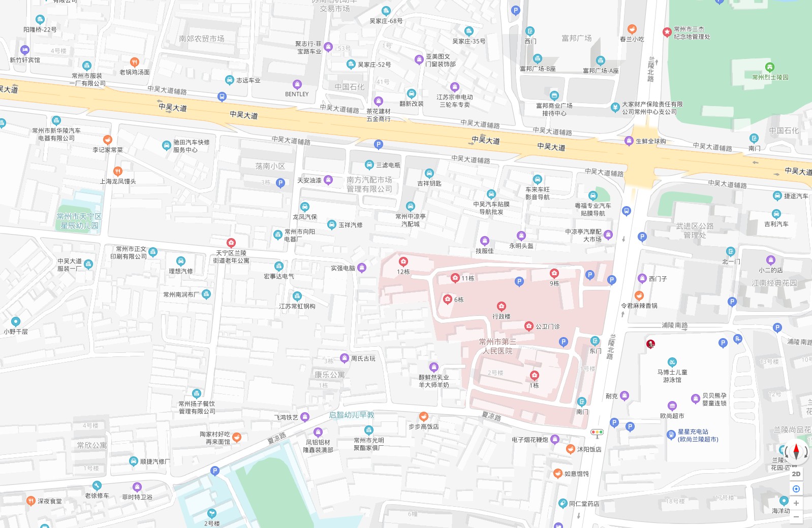Viewport: 812px width, 528px height.
Task: Select the 李记家常菜 restaurant marker
Action: coord(108,140)
